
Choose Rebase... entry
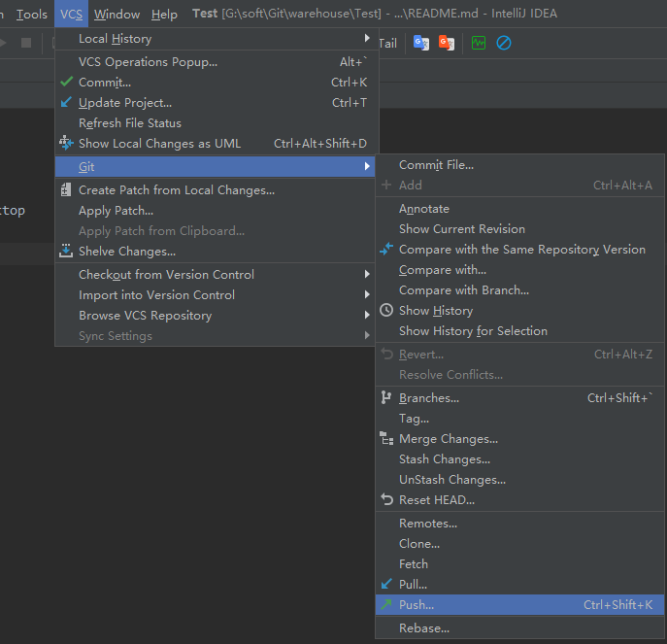519,628
